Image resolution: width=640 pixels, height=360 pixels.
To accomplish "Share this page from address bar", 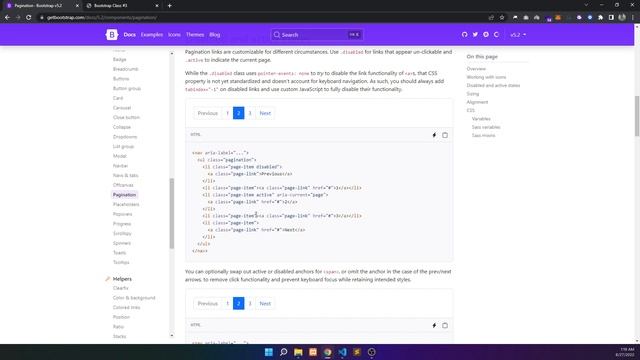I will [x=491, y=18].
